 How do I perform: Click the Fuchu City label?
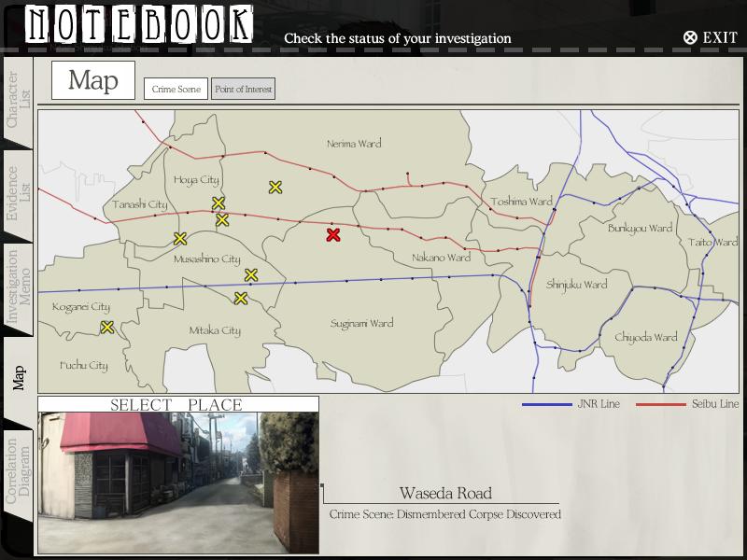pyautogui.click(x=84, y=366)
